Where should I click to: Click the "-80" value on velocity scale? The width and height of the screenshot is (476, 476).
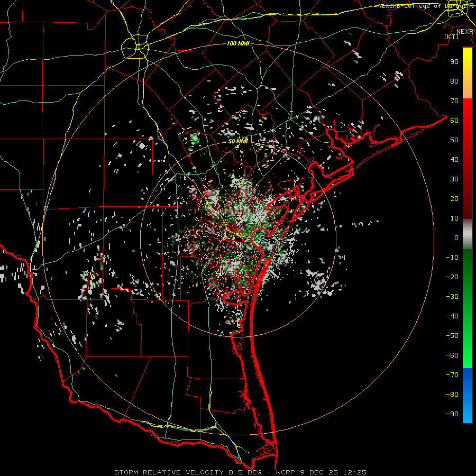(452, 395)
